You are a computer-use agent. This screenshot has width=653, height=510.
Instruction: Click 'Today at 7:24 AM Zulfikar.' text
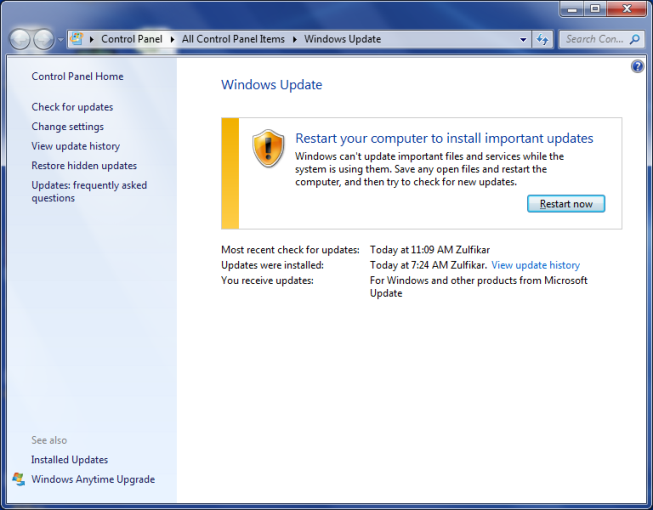pyautogui.click(x=428, y=265)
